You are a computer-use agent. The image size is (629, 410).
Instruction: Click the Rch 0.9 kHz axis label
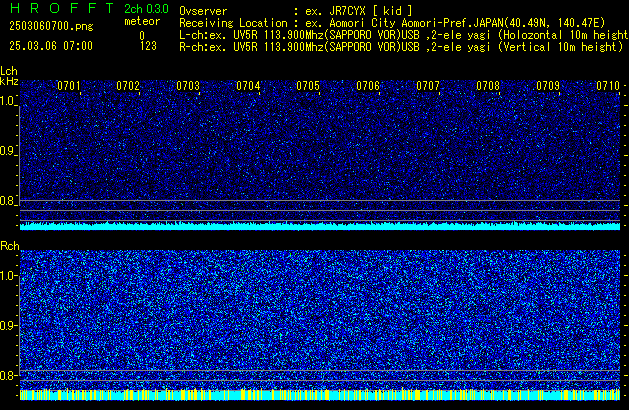click(x=8, y=325)
